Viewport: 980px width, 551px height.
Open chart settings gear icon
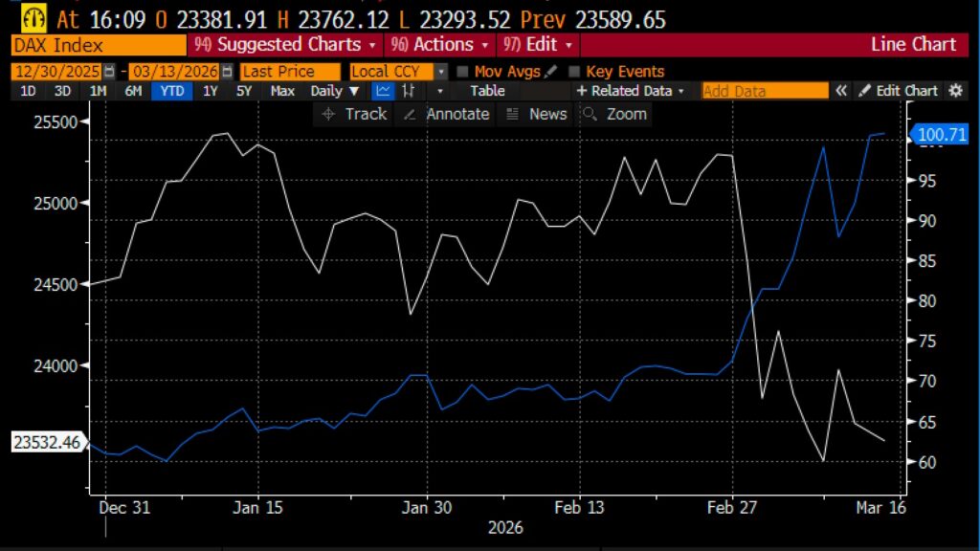pos(954,91)
